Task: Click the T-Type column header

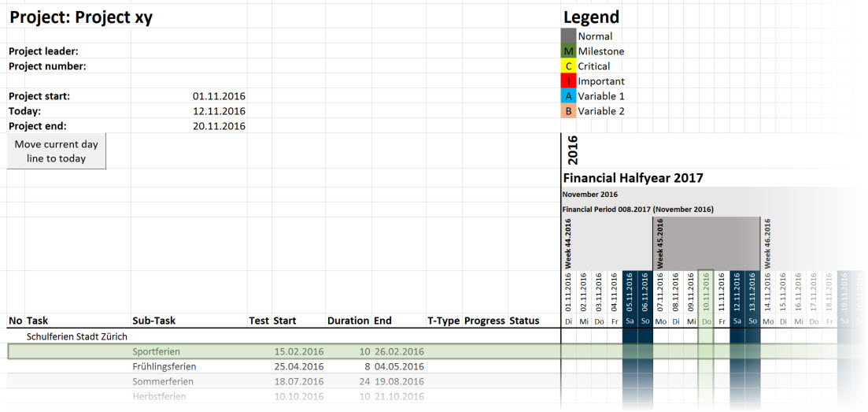Action: point(444,321)
